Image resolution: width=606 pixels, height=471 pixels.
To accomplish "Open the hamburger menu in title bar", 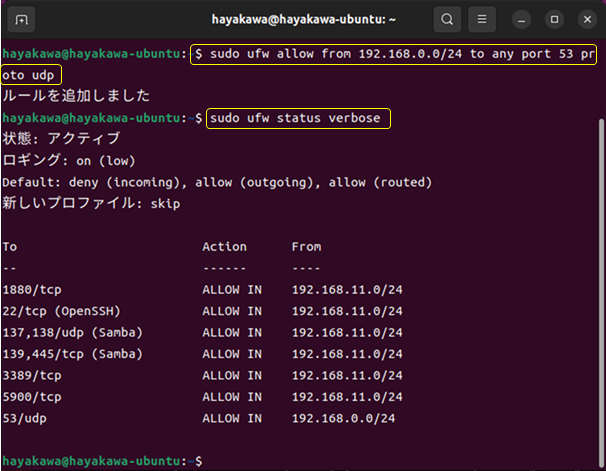I will pyautogui.click(x=484, y=20).
